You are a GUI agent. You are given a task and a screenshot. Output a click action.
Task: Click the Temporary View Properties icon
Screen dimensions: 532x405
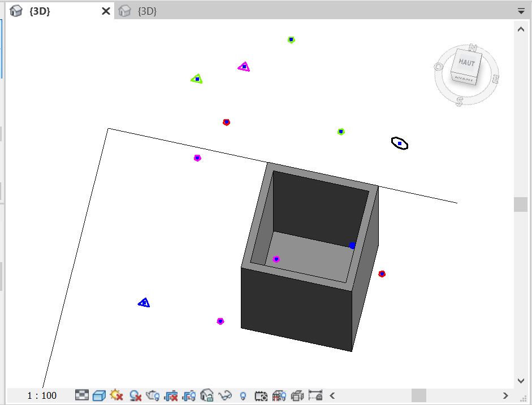(261, 395)
